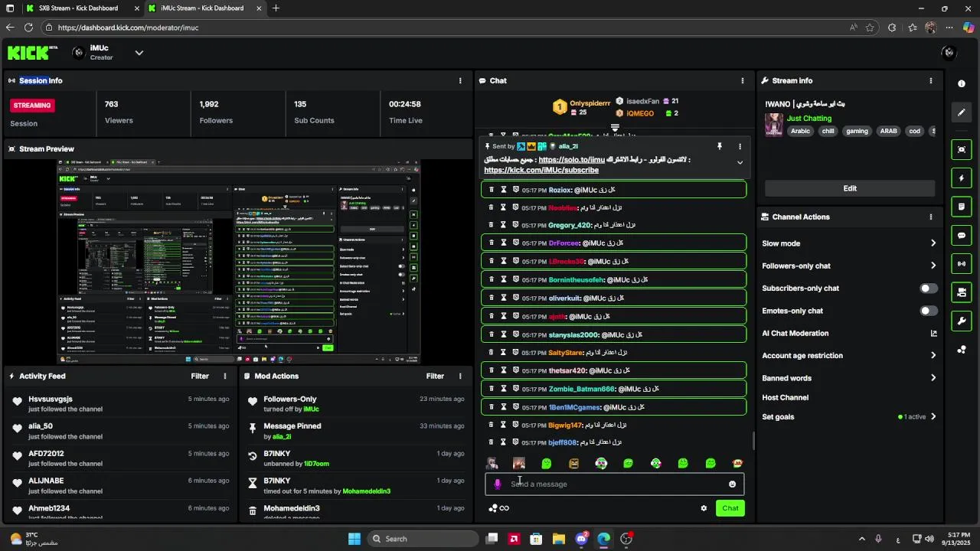
Task: Toggle the broadcast signal widget icon in sidebar
Action: coord(962,264)
